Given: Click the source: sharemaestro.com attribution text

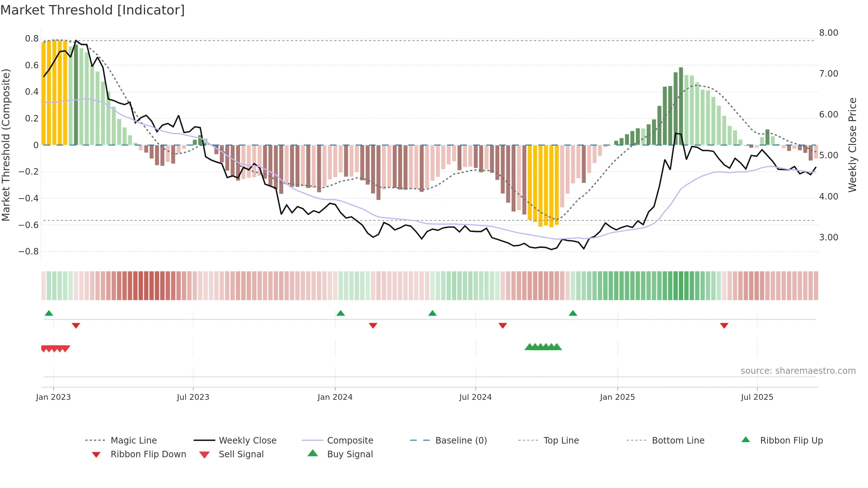Looking at the screenshot, I should point(798,371).
